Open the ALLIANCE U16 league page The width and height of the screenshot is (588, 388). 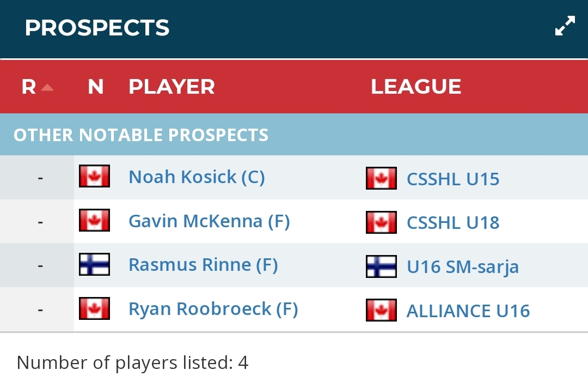tap(468, 311)
